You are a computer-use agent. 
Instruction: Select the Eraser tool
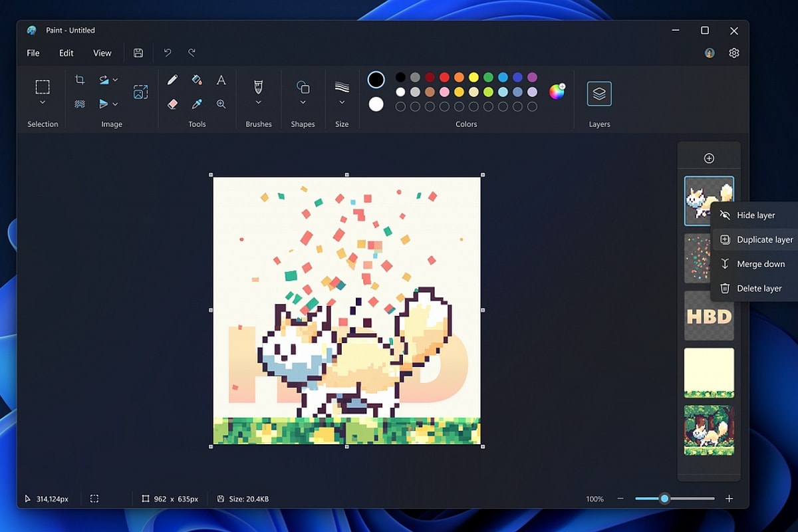[172, 104]
